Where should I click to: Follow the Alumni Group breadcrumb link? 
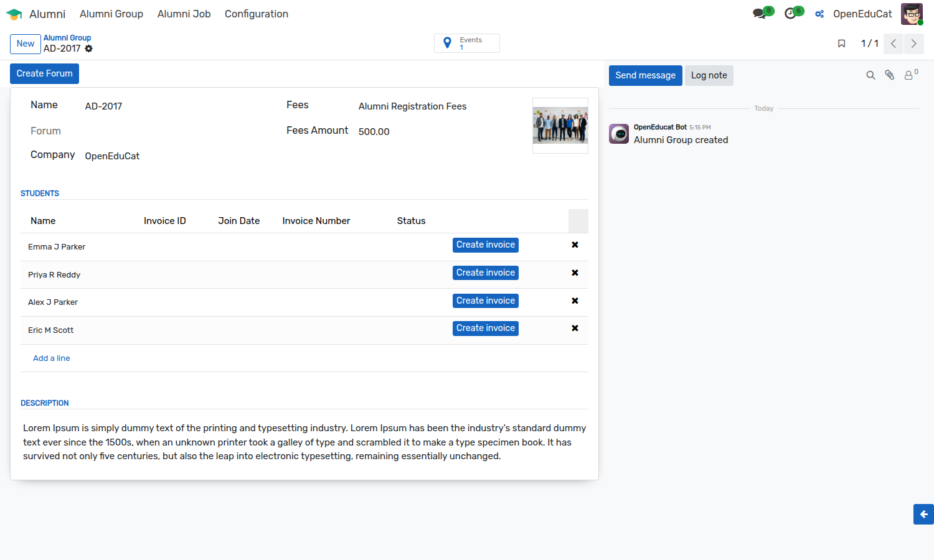click(67, 38)
